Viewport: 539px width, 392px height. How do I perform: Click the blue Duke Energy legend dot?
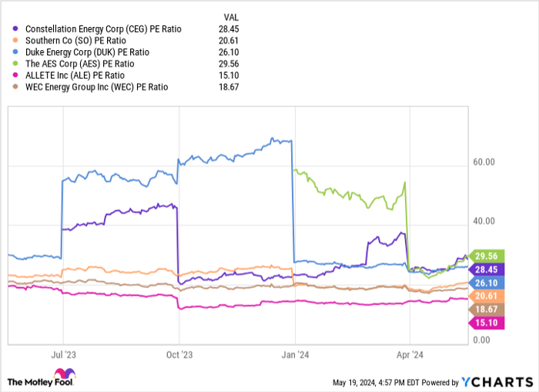click(16, 52)
